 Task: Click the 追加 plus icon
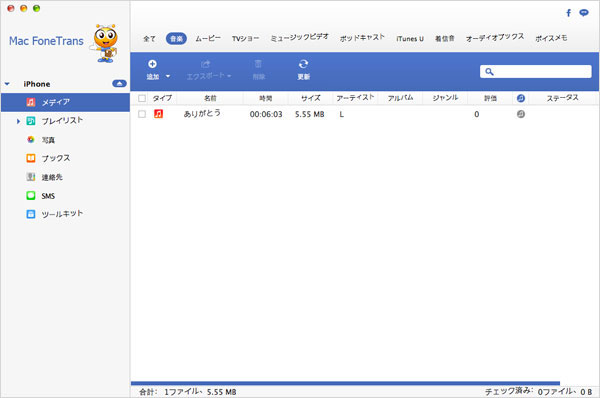pyautogui.click(x=152, y=64)
